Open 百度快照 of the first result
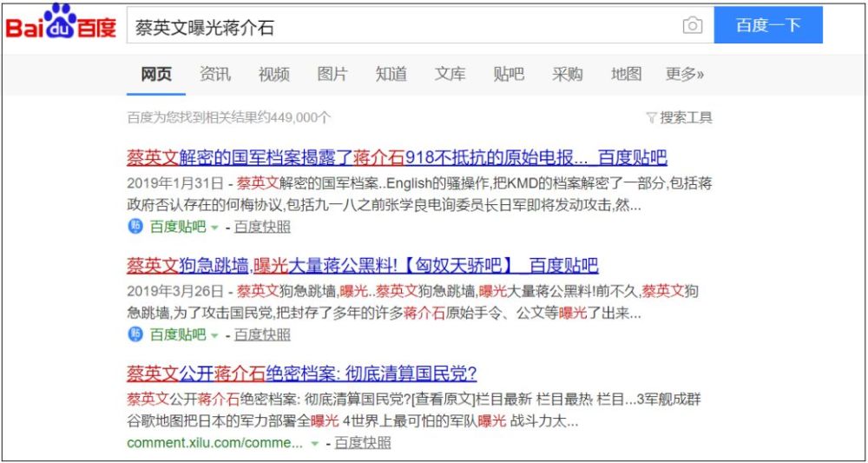Screen dimensions: 868x463 coord(262,227)
